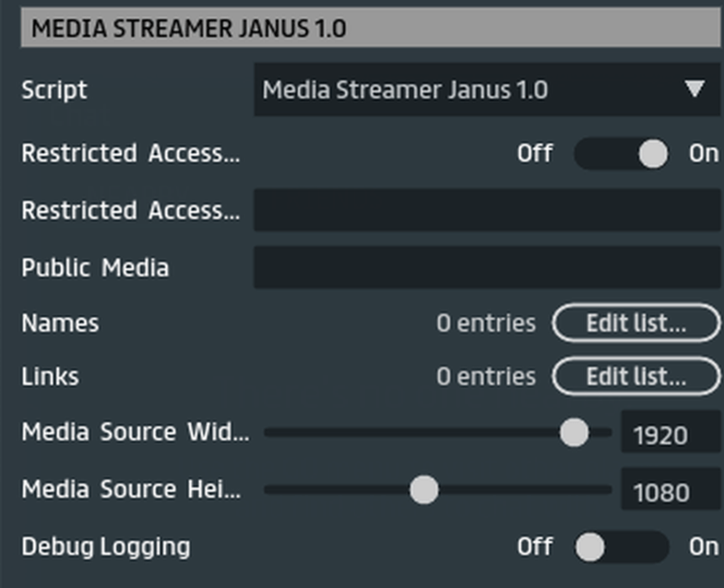Open Edit list for Names
Viewport: 724px width, 588px height.
click(635, 323)
